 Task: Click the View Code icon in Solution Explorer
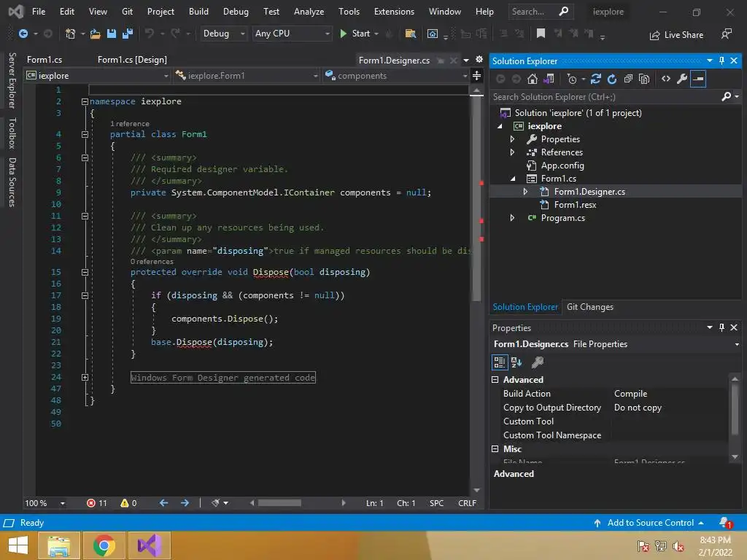click(666, 79)
